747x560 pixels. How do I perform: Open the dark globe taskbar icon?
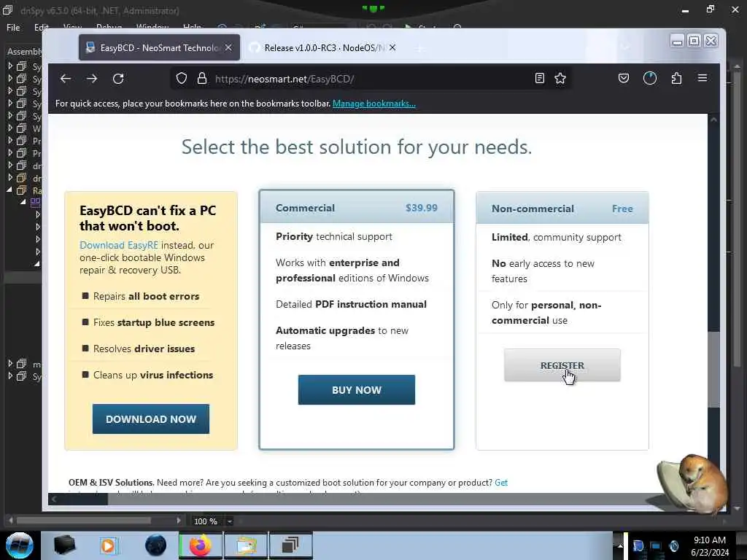(156, 545)
